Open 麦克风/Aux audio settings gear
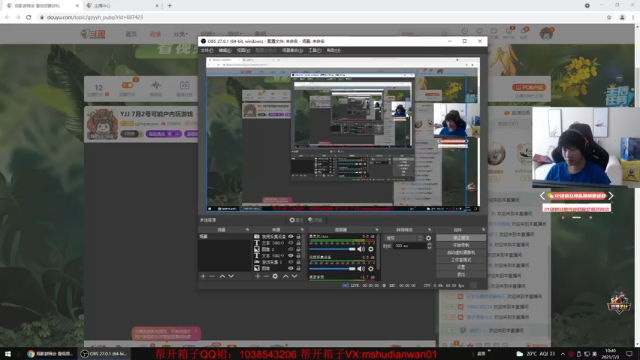This screenshot has height=360, width=640. click(371, 249)
